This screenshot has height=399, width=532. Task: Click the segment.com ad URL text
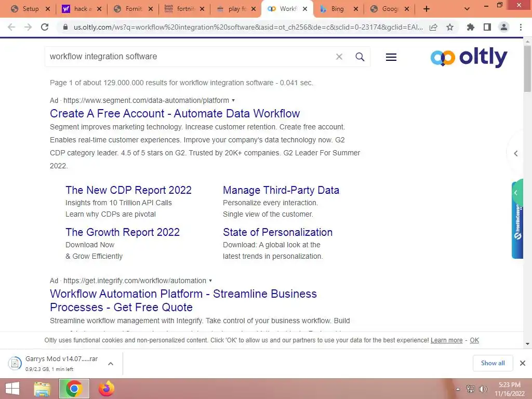coord(146,100)
